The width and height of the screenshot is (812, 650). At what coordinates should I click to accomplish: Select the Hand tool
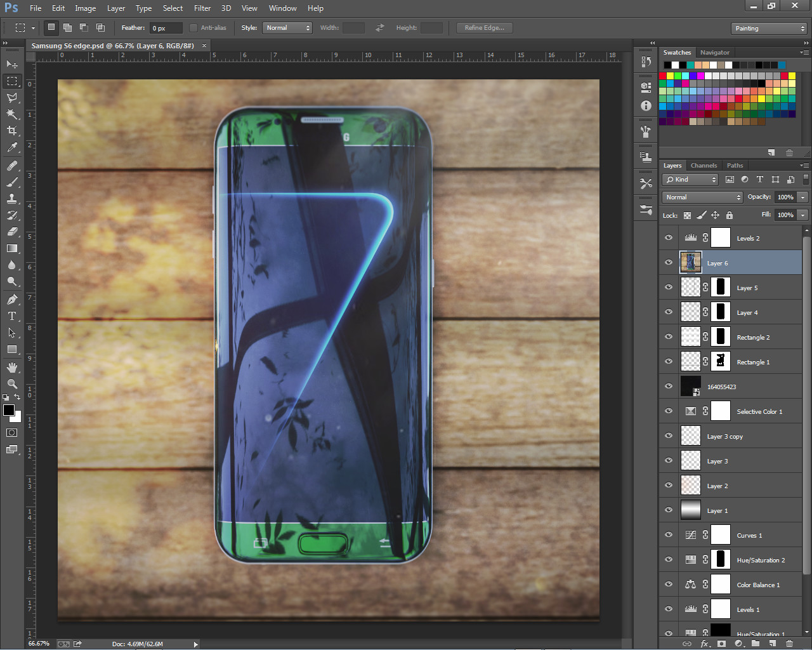click(12, 368)
